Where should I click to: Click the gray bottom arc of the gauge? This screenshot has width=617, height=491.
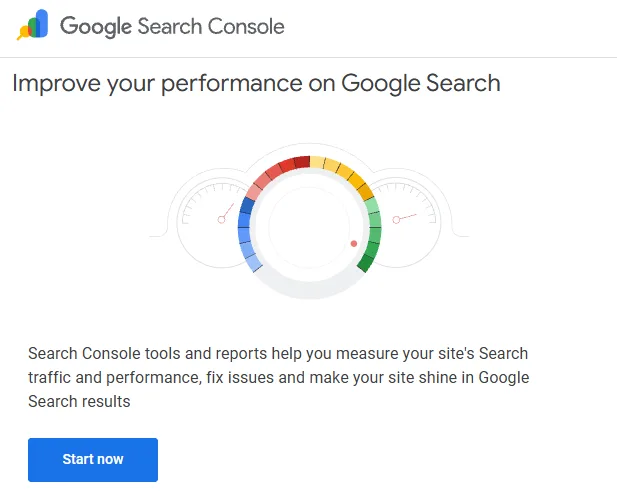[309, 289]
